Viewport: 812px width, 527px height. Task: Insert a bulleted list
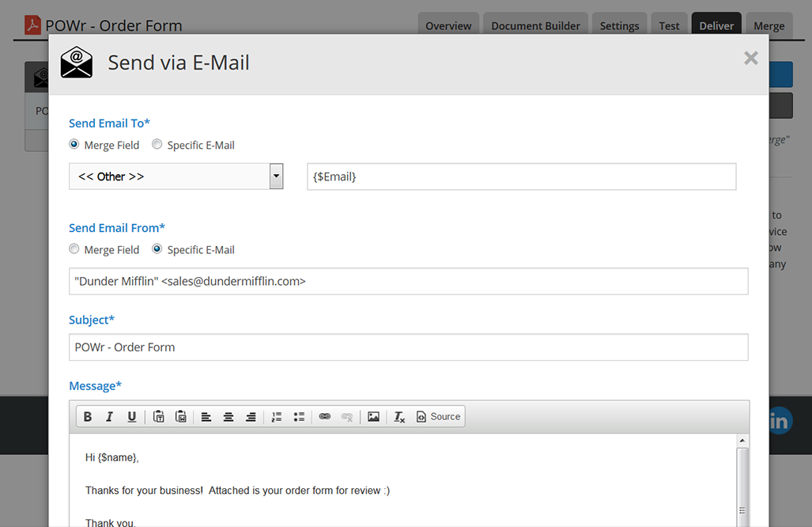(x=299, y=417)
